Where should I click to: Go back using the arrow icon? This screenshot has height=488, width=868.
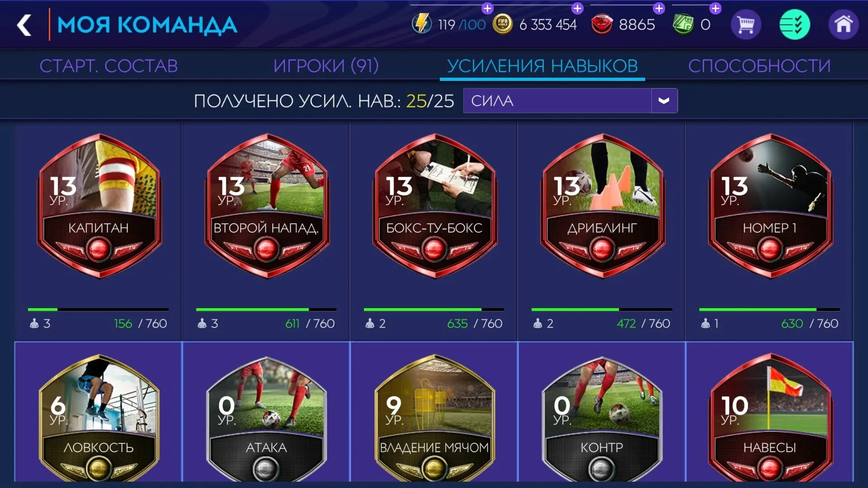24,25
